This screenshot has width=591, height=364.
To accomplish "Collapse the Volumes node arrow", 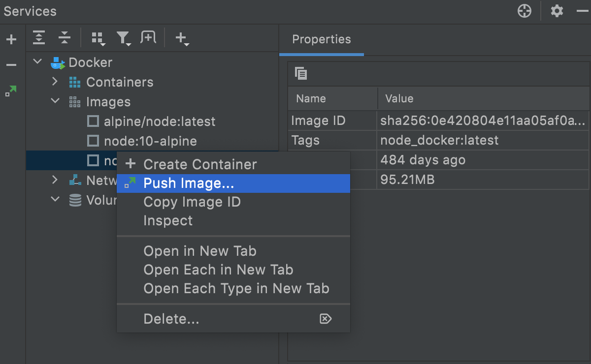I will click(55, 200).
